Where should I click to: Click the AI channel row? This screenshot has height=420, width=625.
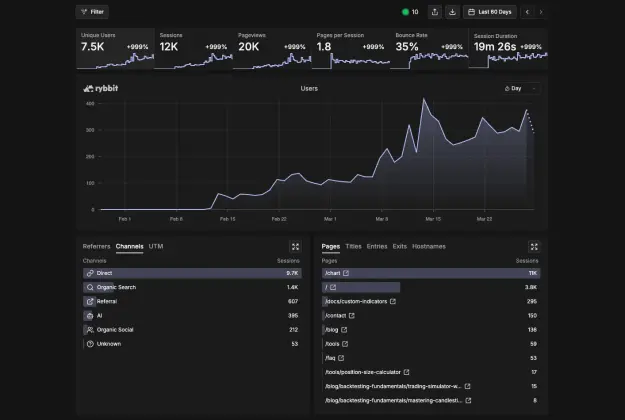click(x=192, y=316)
